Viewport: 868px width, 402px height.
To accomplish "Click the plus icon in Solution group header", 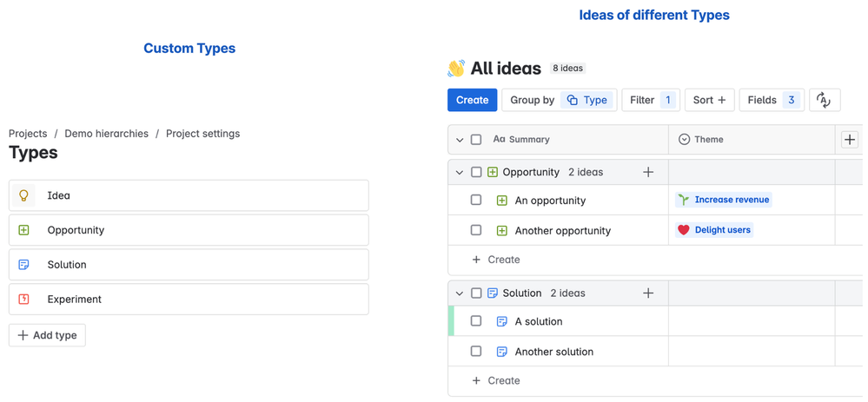I will [647, 293].
